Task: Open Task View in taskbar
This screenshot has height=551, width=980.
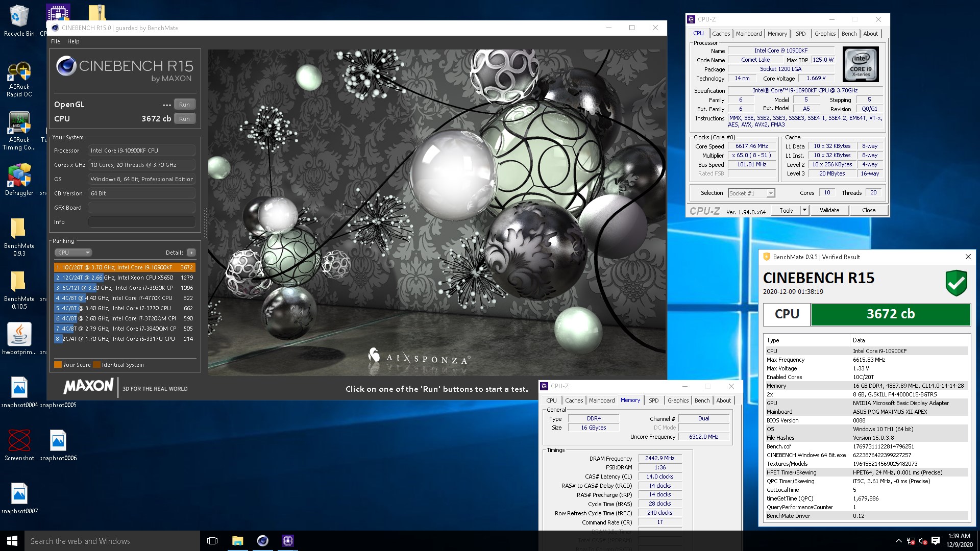Action: click(212, 541)
